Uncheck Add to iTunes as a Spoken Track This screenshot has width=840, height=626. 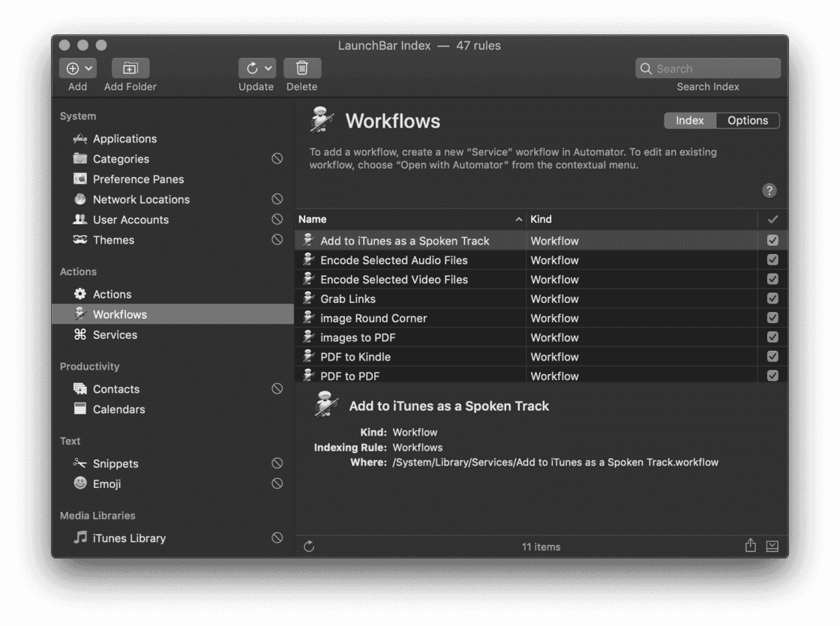772,241
